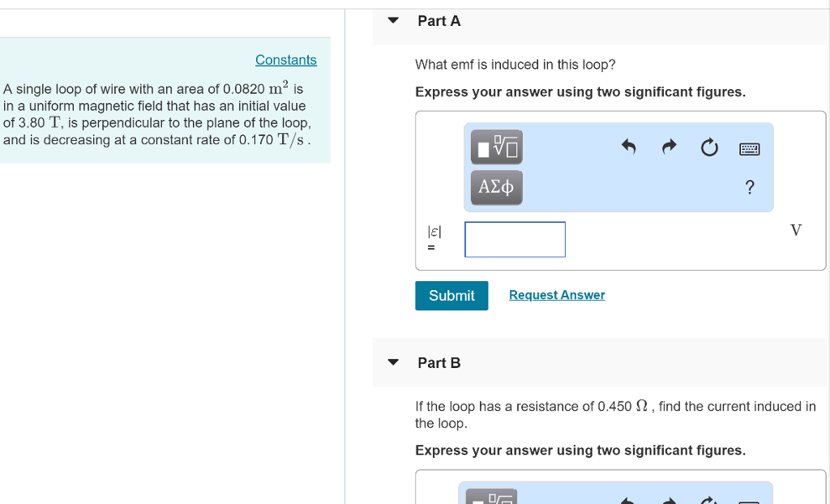Click the Part B header label
The height and width of the screenshot is (504, 830).
tap(439, 362)
